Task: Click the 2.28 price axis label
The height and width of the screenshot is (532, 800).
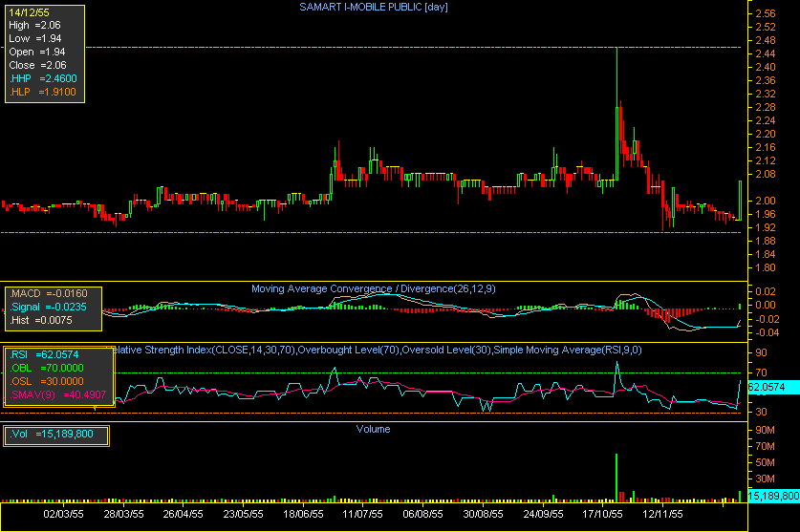Action: [x=766, y=107]
